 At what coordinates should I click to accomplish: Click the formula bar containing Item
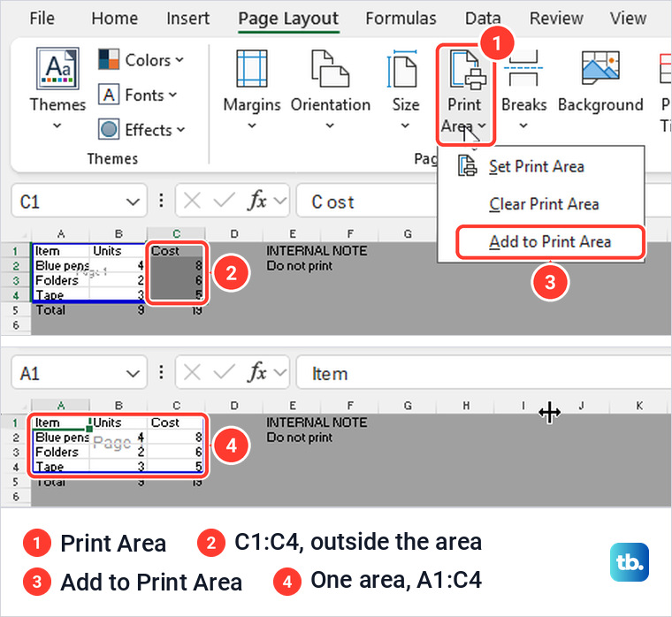(x=484, y=373)
